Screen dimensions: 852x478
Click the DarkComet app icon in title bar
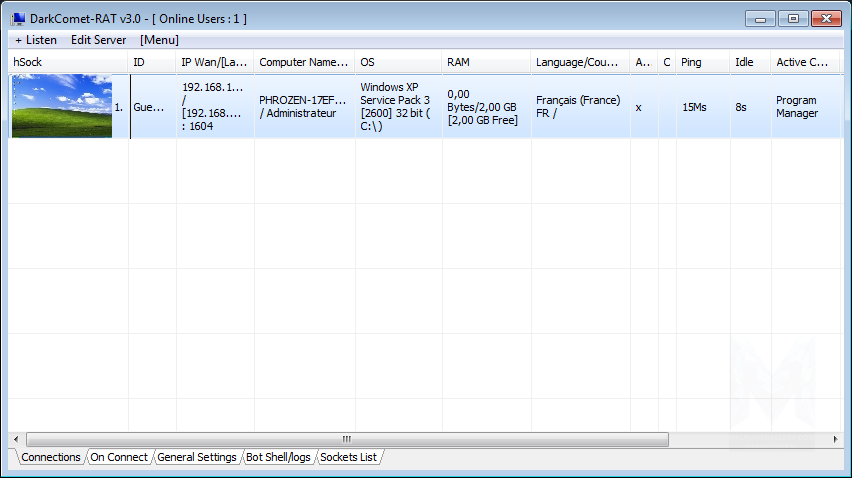coord(18,19)
